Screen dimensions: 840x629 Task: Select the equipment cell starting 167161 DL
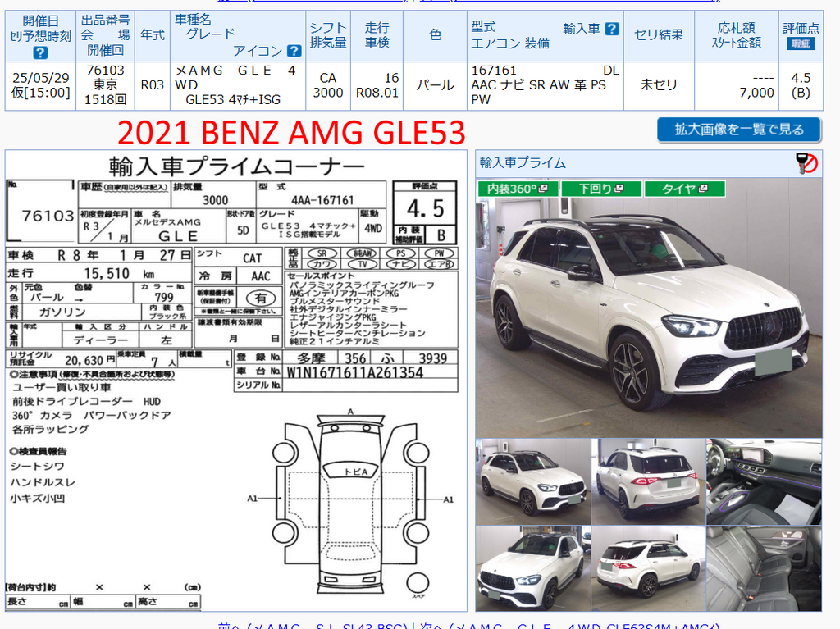[x=546, y=86]
